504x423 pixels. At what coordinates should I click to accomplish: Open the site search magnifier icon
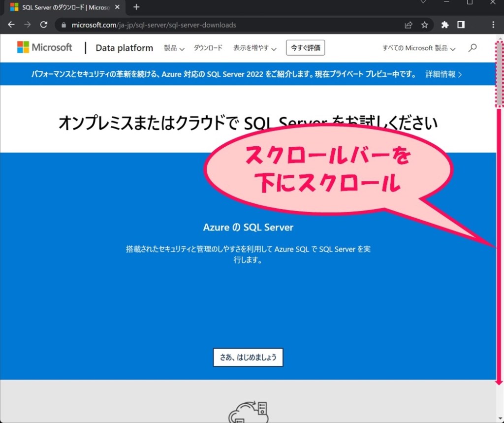(x=472, y=48)
